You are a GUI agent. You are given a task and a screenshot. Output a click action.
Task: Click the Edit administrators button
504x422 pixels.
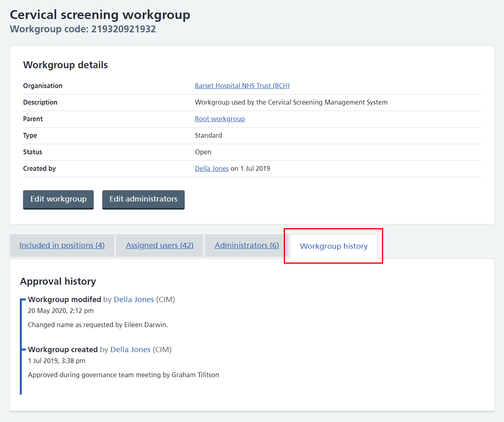[143, 199]
